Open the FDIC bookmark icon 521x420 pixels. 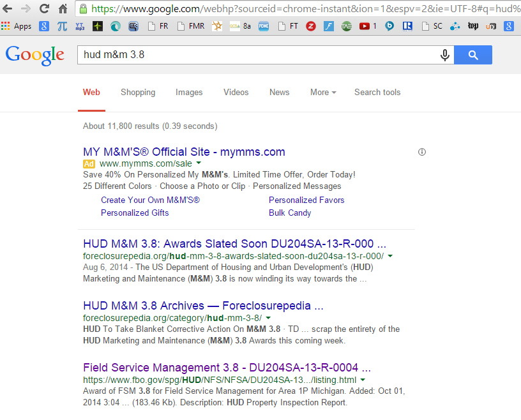tap(264, 26)
